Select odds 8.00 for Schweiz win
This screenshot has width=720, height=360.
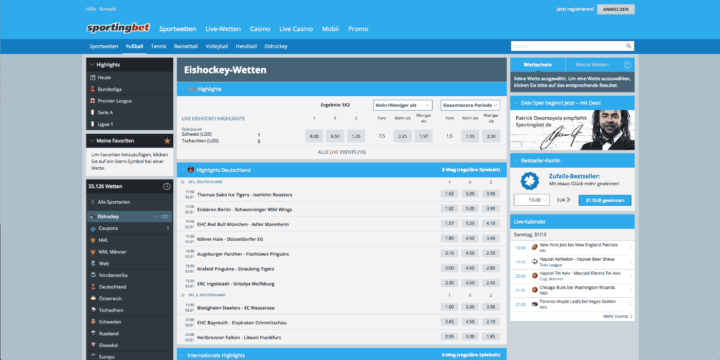coord(314,136)
